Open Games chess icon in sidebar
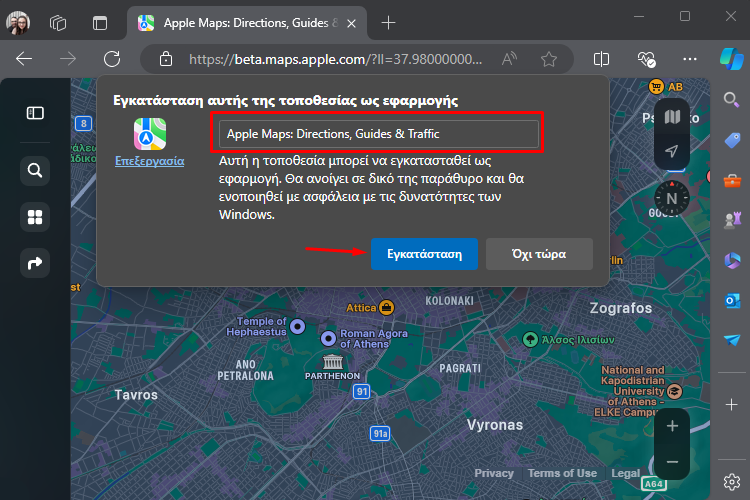The height and width of the screenshot is (500, 750). point(732,221)
